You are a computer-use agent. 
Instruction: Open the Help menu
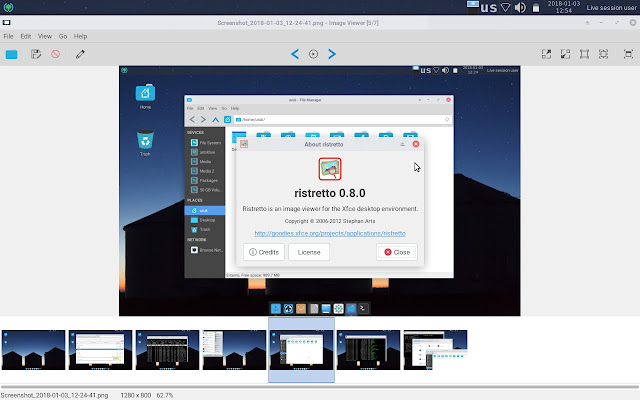pos(80,36)
